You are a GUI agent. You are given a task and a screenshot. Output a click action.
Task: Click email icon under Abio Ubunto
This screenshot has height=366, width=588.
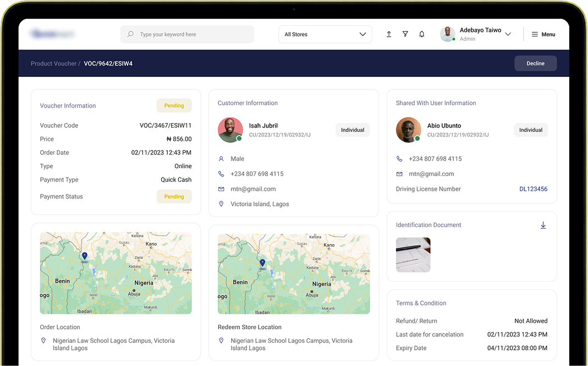399,174
